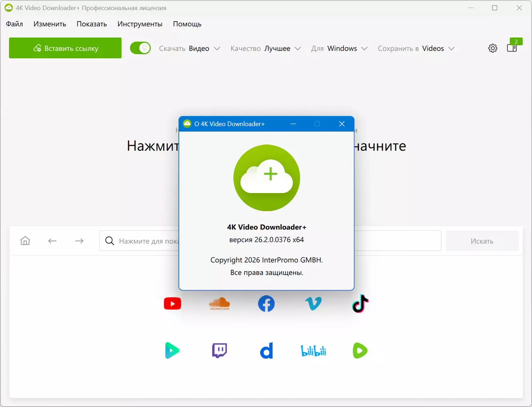
Task: Toggle the green smart mode switch
Action: 140,48
